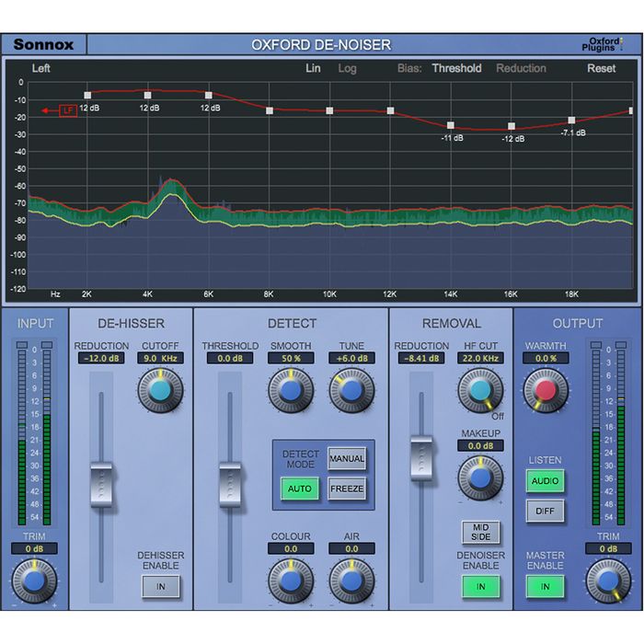Select Log display scale

[347, 68]
